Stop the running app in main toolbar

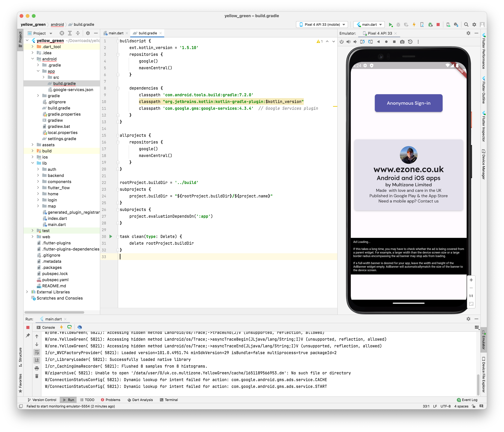tap(438, 24)
